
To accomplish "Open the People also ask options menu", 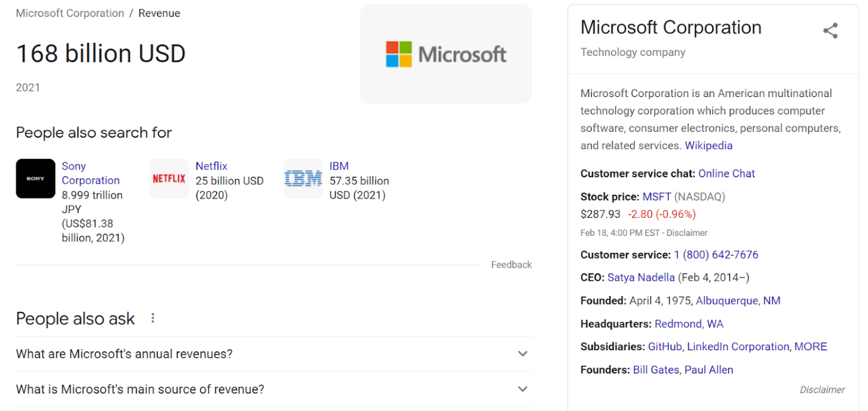I will tap(153, 318).
